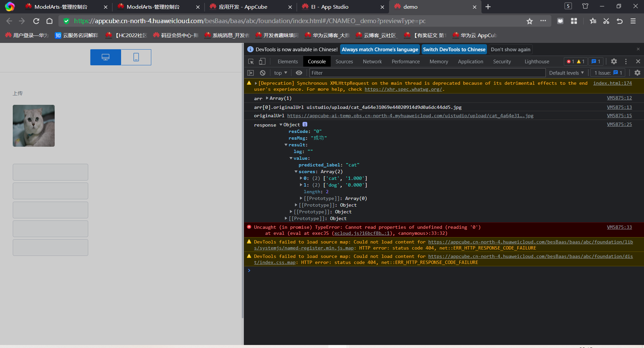644x348 pixels.
Task: Bookmark the page with the star icon
Action: pos(530,21)
